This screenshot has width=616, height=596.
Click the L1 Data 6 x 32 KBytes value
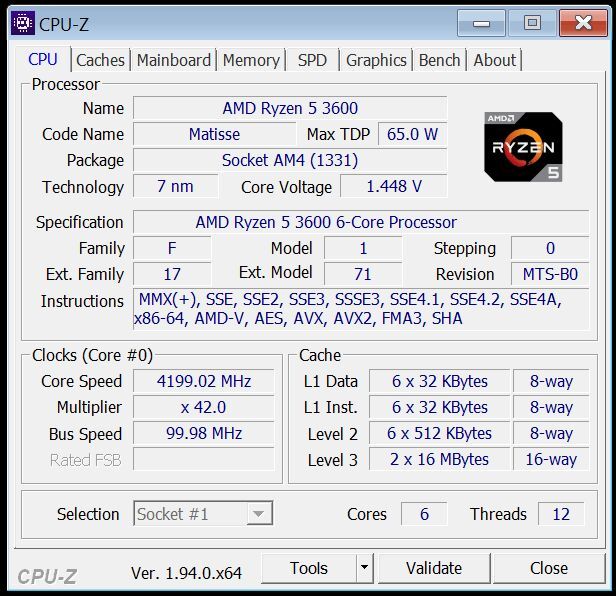439,381
